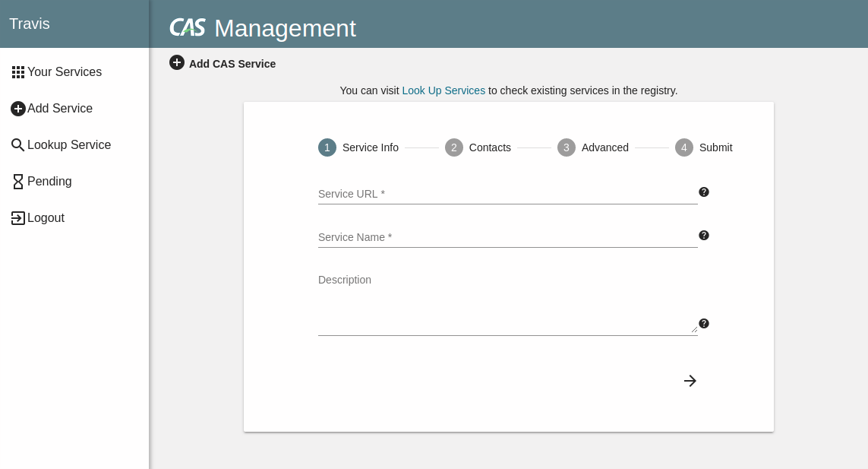Click the Pending hourglass icon
868x469 pixels.
[x=17, y=181]
